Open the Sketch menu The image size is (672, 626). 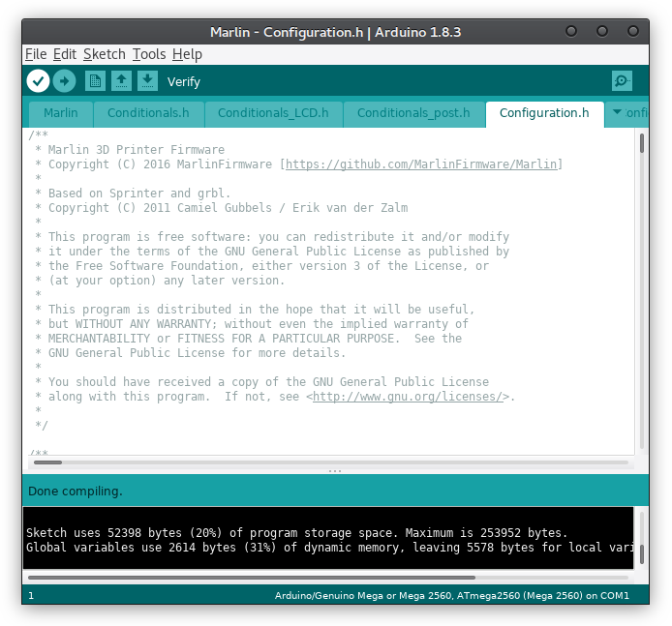[x=105, y=54]
